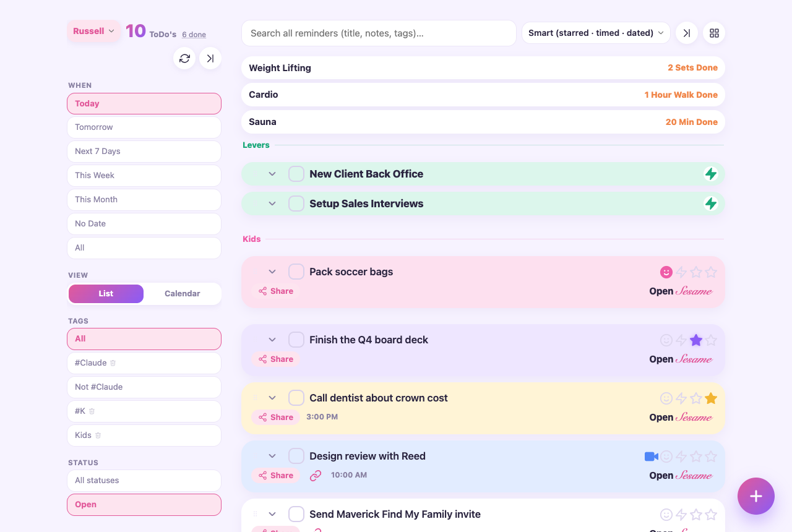Viewport: 792px width, 532px height.
Task: Check off Setup Sales Interviews
Action: coord(296,204)
